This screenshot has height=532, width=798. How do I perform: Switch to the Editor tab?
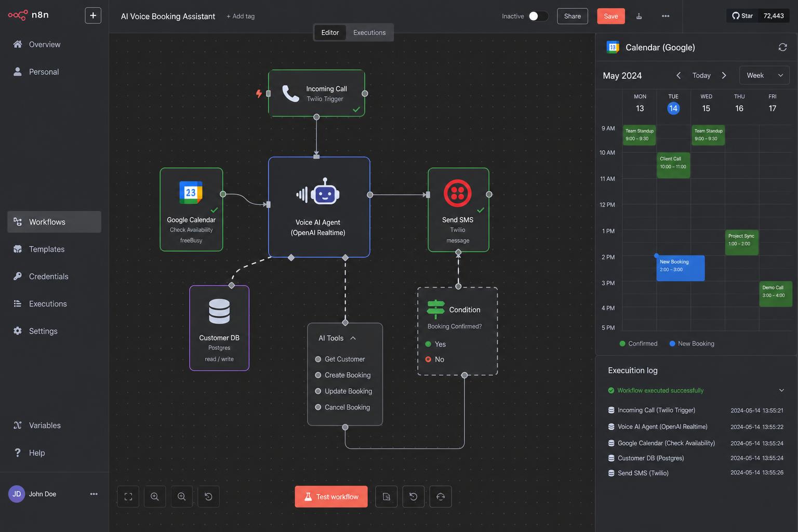point(330,32)
